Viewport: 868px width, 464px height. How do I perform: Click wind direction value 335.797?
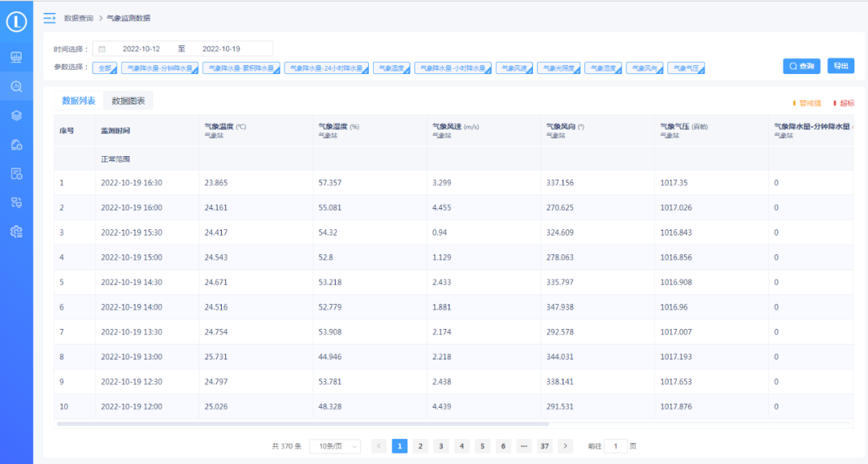pos(559,282)
